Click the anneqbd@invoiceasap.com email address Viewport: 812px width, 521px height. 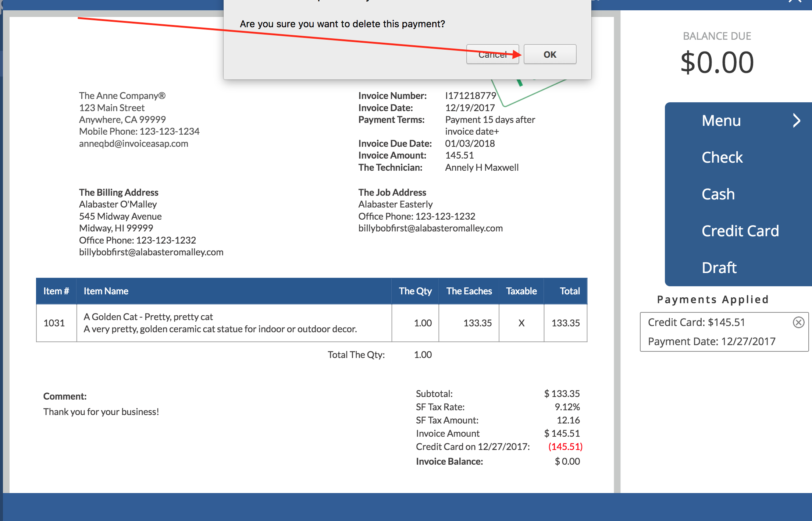click(x=133, y=143)
